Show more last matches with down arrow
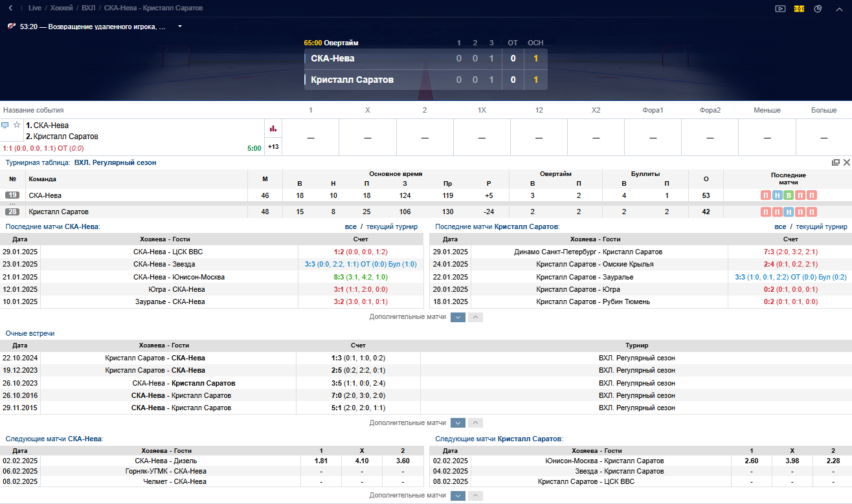The height and width of the screenshot is (504, 852). click(458, 317)
